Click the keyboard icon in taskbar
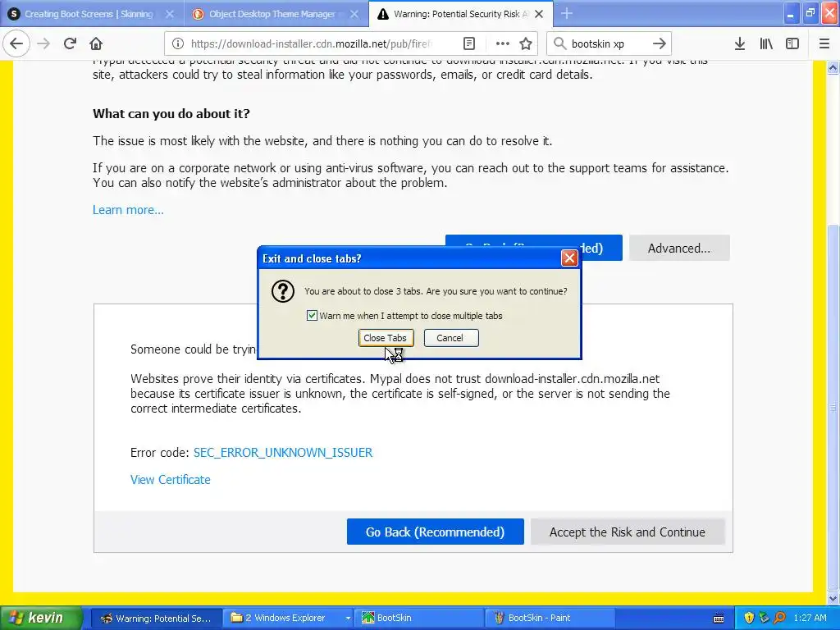Image resolution: width=840 pixels, height=630 pixels. coord(719,619)
